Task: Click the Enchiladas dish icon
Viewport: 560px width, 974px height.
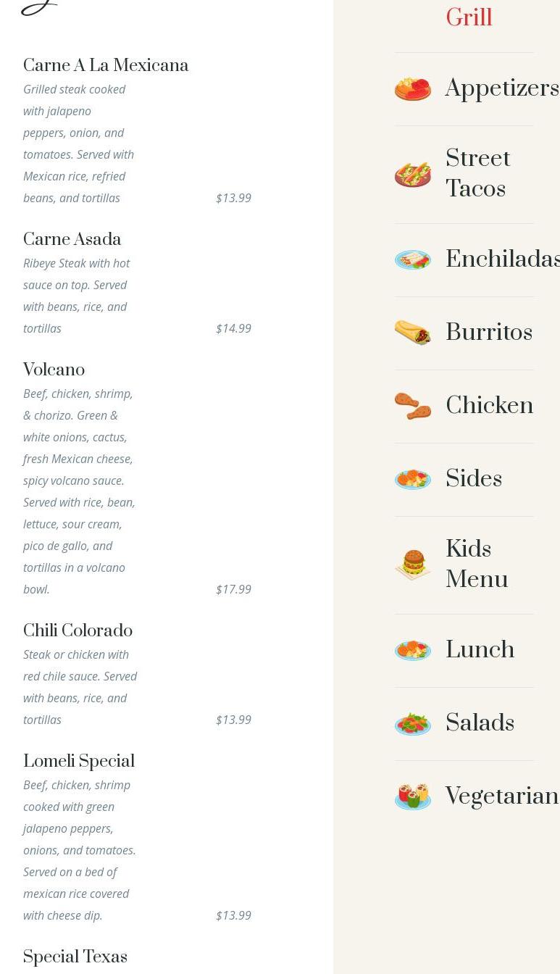Action: click(413, 260)
